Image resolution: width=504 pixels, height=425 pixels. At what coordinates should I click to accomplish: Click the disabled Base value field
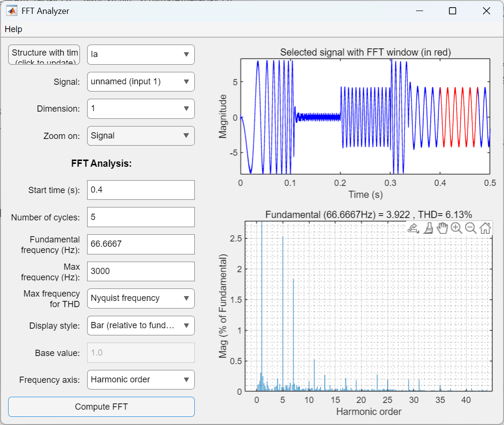(x=141, y=353)
